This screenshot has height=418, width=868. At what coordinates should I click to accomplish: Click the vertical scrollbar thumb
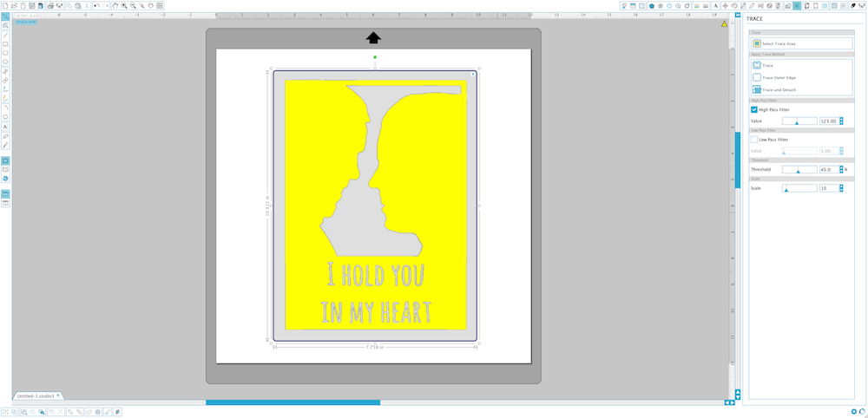737,160
